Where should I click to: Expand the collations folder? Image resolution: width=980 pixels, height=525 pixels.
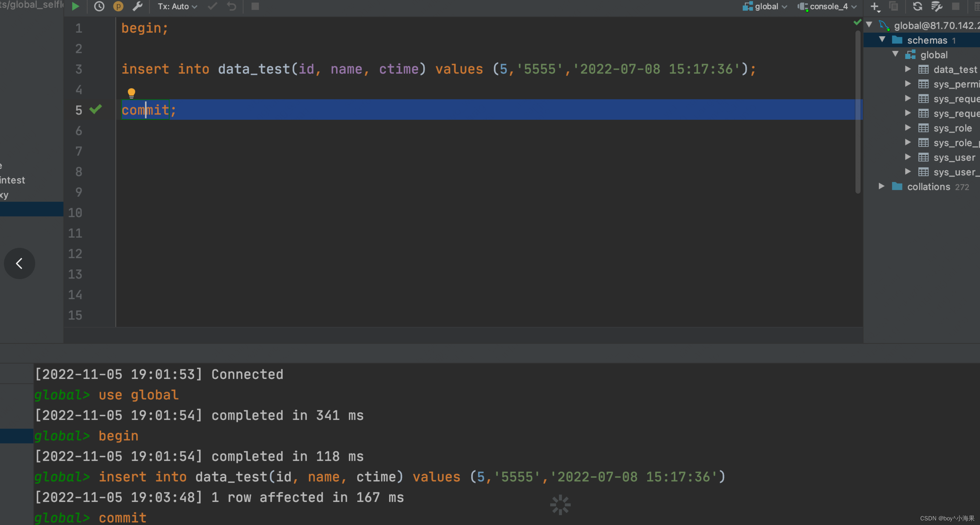[882, 187]
